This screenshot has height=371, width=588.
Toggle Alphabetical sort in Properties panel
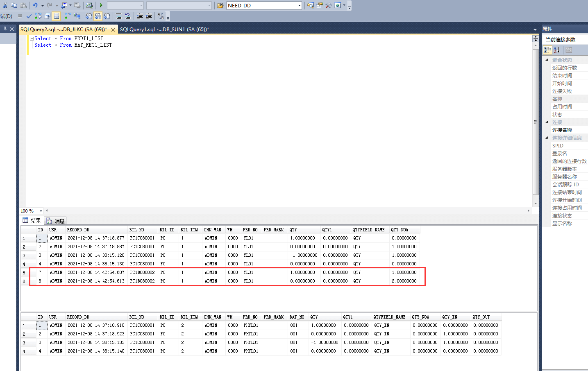(x=556, y=50)
